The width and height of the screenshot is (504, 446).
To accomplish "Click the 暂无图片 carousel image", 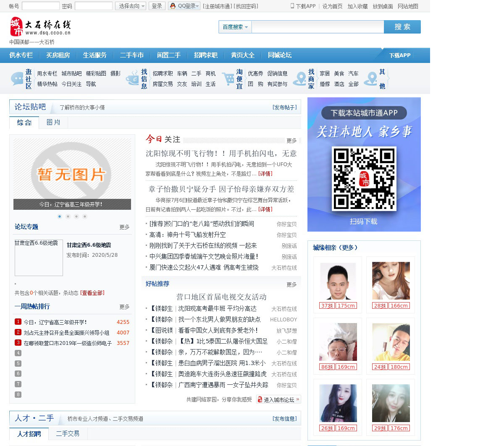I will (x=72, y=174).
